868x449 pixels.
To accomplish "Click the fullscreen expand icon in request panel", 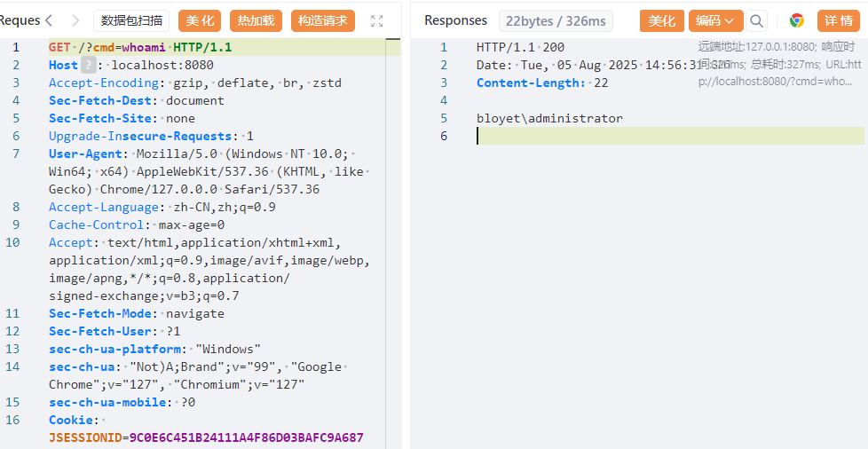I will [376, 20].
